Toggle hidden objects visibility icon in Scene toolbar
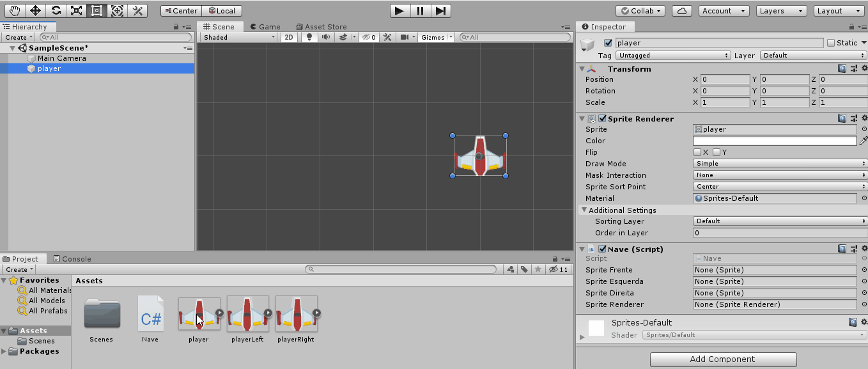This screenshot has height=369, width=868. pyautogui.click(x=369, y=37)
